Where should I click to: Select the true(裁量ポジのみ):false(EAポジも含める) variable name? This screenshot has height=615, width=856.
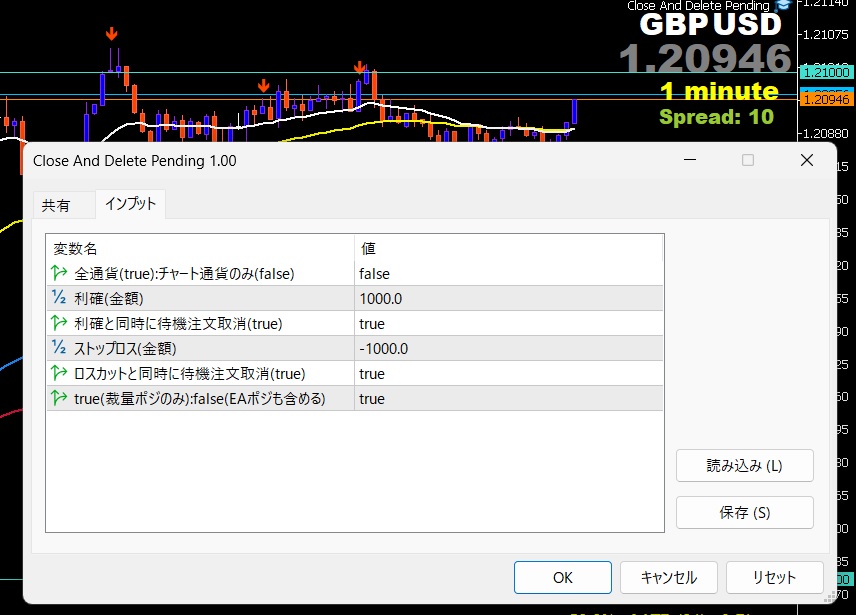click(200, 399)
